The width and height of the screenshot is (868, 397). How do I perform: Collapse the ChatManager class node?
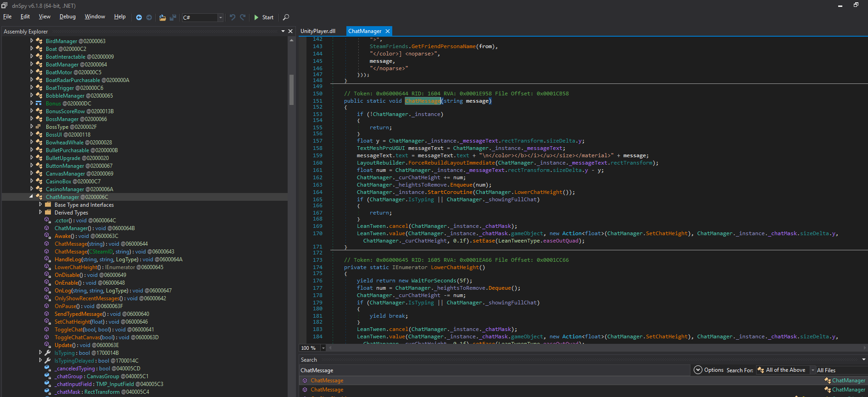(x=31, y=197)
